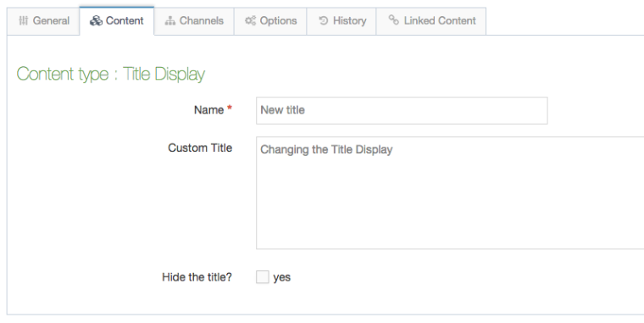Screen dimensions: 644x323
Task: Click the 'yes' checkbox label
Action: (281, 277)
